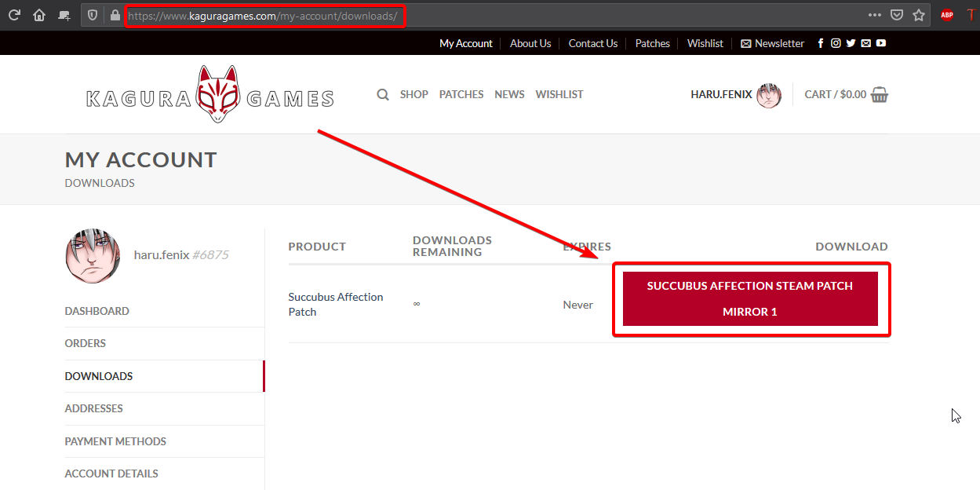Click the sidebar haru.fenix profile picture

pos(93,256)
